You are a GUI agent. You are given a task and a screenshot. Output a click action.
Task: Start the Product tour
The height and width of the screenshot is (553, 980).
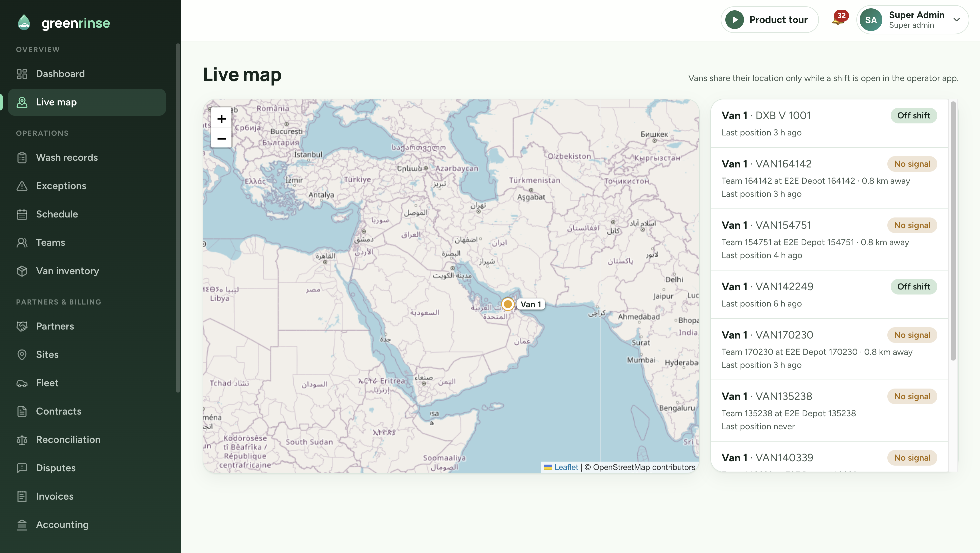(x=769, y=20)
